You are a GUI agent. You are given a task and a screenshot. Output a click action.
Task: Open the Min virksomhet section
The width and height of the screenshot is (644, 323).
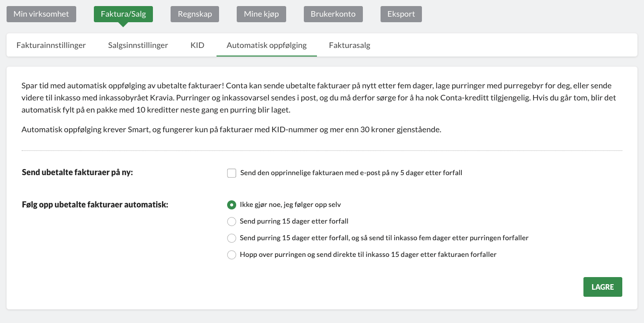pyautogui.click(x=41, y=14)
